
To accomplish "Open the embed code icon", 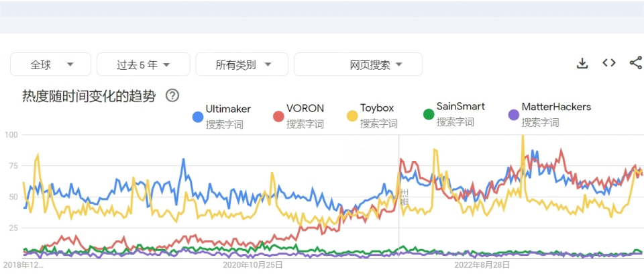I will tap(609, 63).
